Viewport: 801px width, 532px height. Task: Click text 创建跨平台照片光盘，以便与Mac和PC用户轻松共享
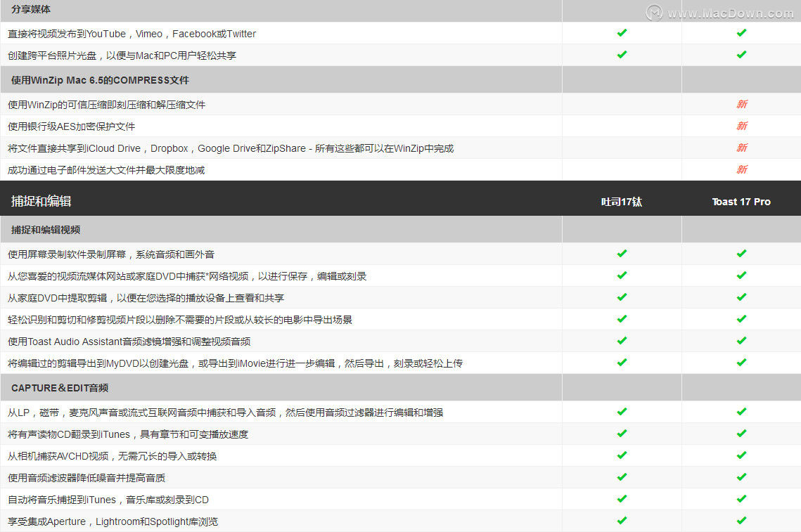122,56
